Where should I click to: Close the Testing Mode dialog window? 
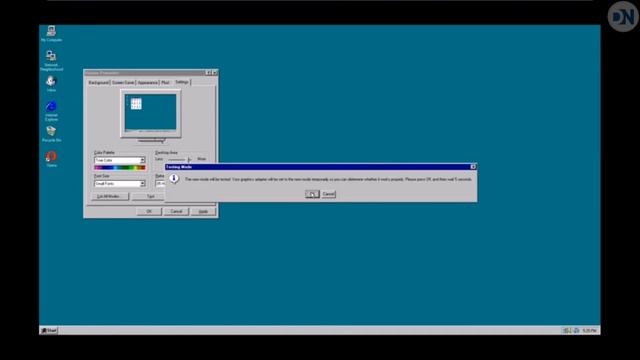473,167
